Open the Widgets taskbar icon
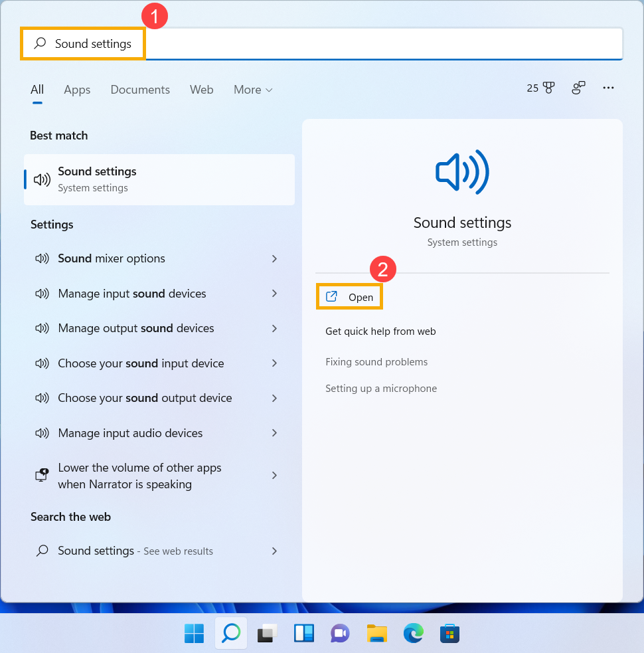Screen dimensions: 644x653 click(303, 634)
